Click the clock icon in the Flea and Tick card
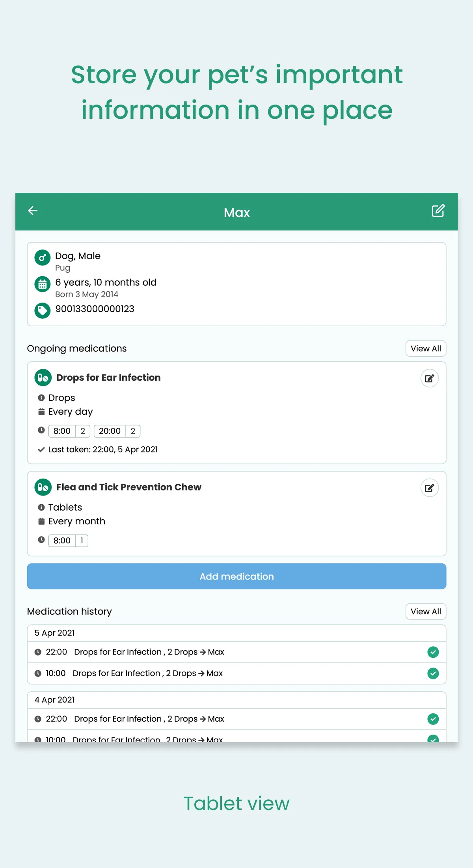Viewport: 473px width, 868px height. pyautogui.click(x=41, y=540)
